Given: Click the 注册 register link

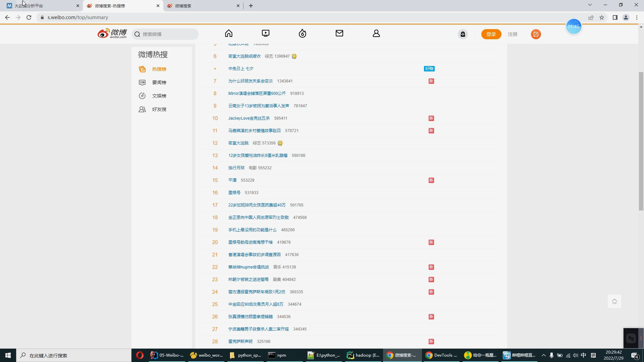Looking at the screenshot, I should (x=512, y=34).
